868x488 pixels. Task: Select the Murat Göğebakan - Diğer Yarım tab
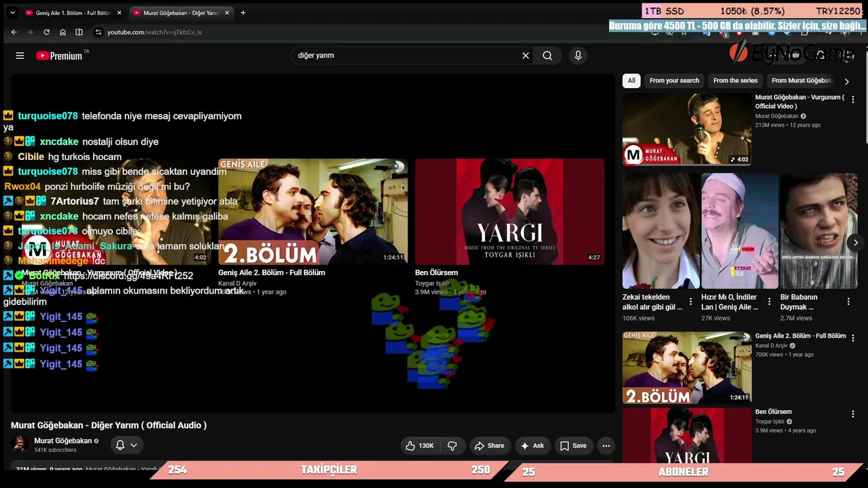pyautogui.click(x=181, y=12)
